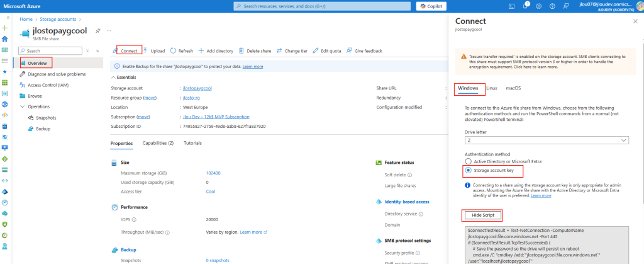The height and width of the screenshot is (264, 644).
Task: Collapse the Essentials section
Action: point(124,77)
